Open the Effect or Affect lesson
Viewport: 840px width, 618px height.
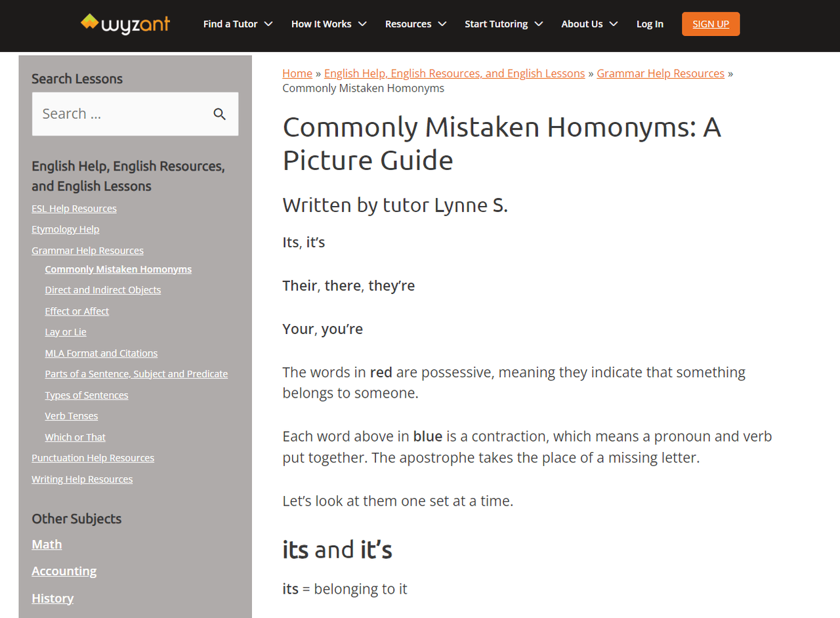(77, 311)
